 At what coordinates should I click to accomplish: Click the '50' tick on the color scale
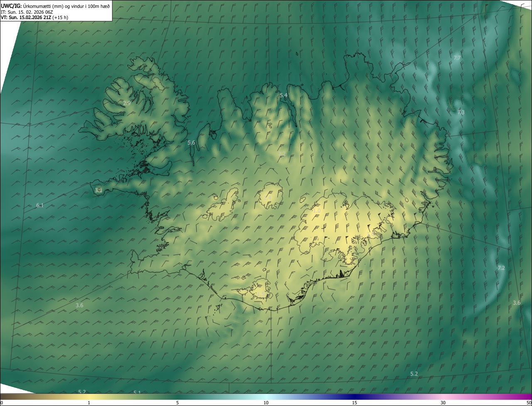[x=529, y=403]
